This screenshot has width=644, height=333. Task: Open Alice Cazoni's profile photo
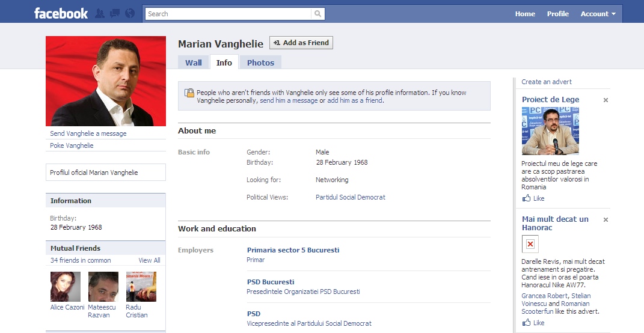(x=66, y=287)
